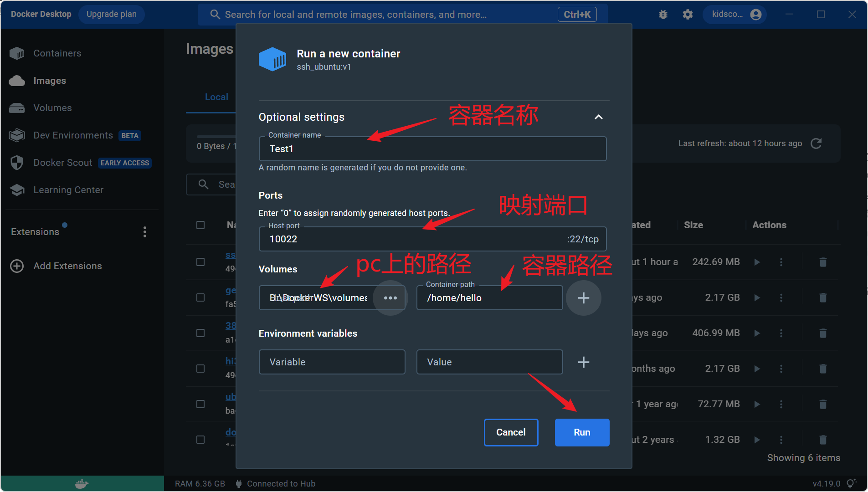The image size is (868, 492).
Task: Click the Upgrade plan button
Action: tap(112, 14)
